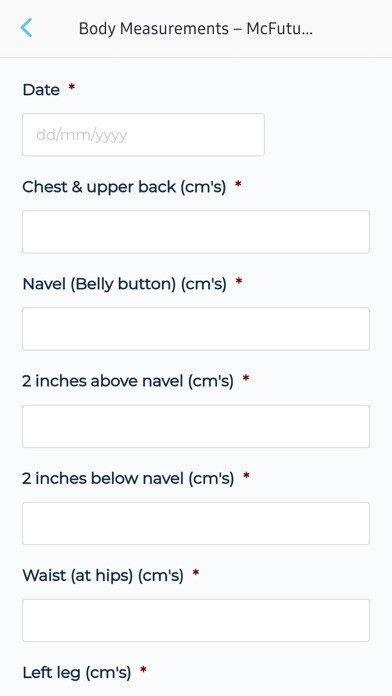392x696 pixels.
Task: Focus the 2 inches below navel input
Action: tap(196, 523)
